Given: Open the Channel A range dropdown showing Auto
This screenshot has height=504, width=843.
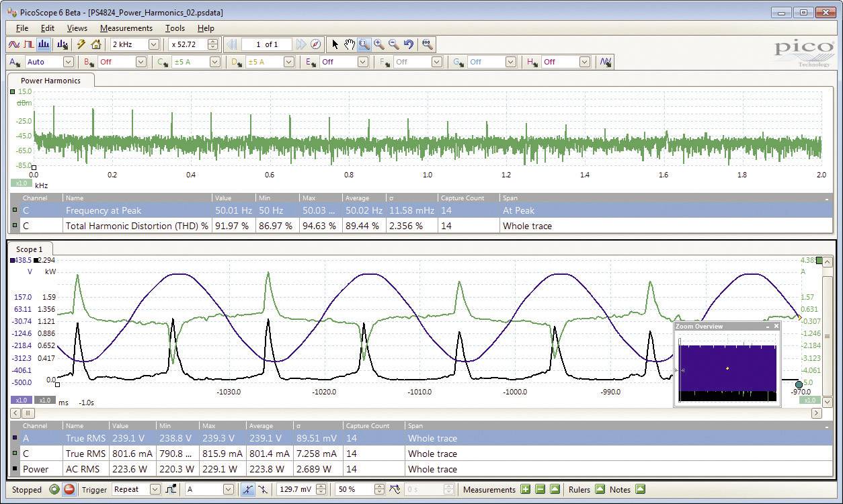Looking at the screenshot, I should coord(69,62).
